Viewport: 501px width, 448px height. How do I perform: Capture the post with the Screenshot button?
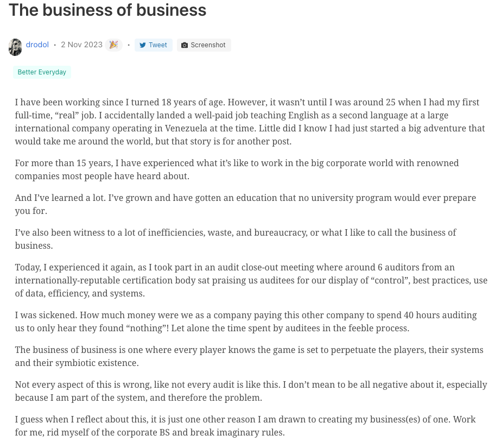204,45
